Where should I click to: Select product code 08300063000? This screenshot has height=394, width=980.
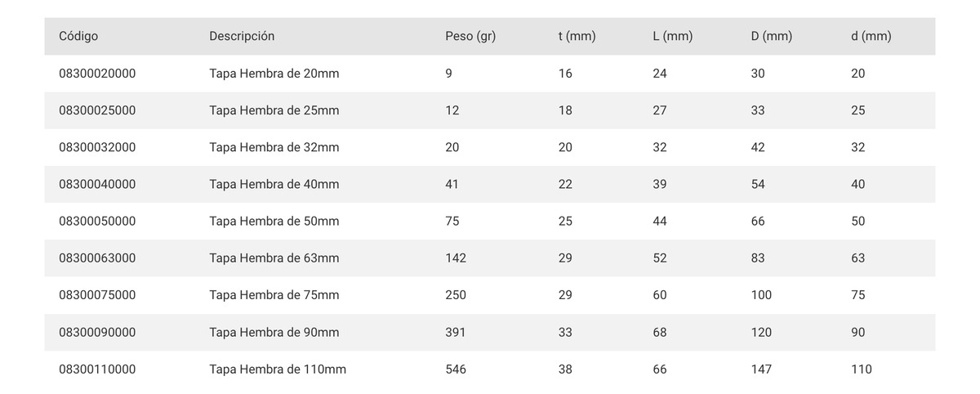point(97,258)
